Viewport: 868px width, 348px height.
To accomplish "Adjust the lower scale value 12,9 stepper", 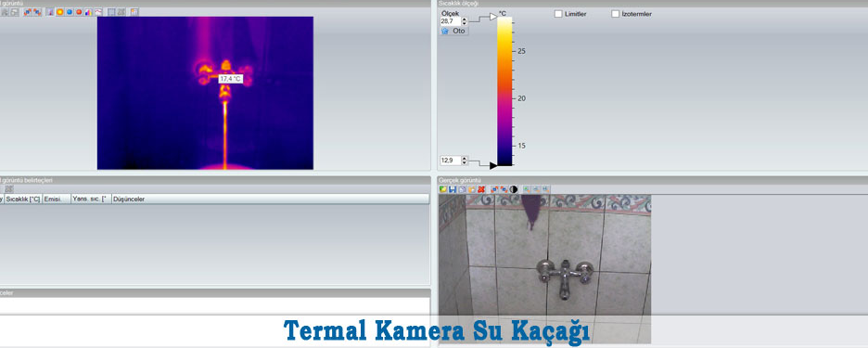I will [x=465, y=161].
